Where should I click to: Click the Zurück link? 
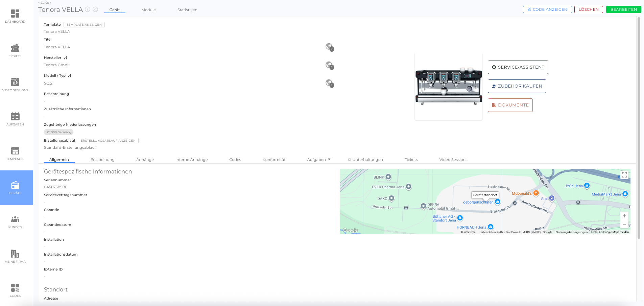click(45, 3)
